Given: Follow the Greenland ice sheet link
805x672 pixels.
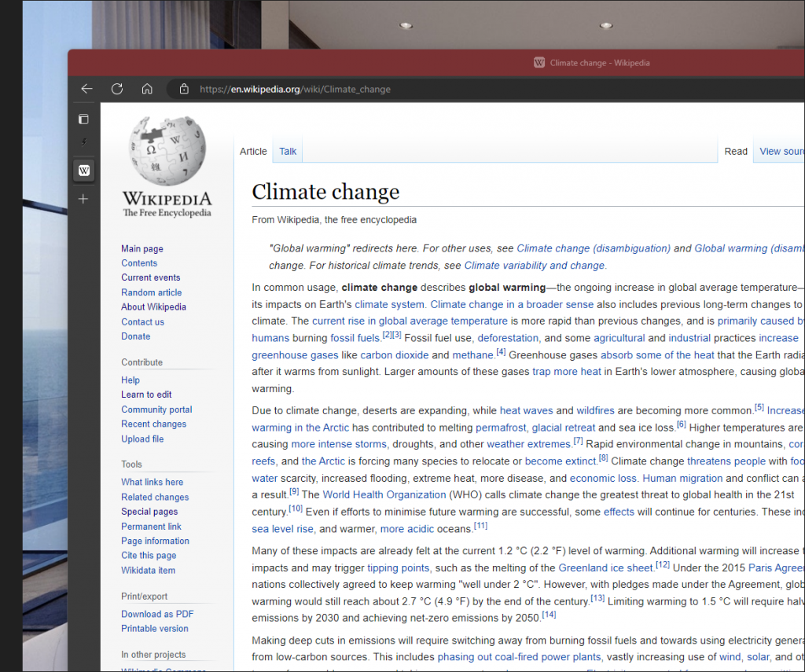Looking at the screenshot, I should point(605,567).
